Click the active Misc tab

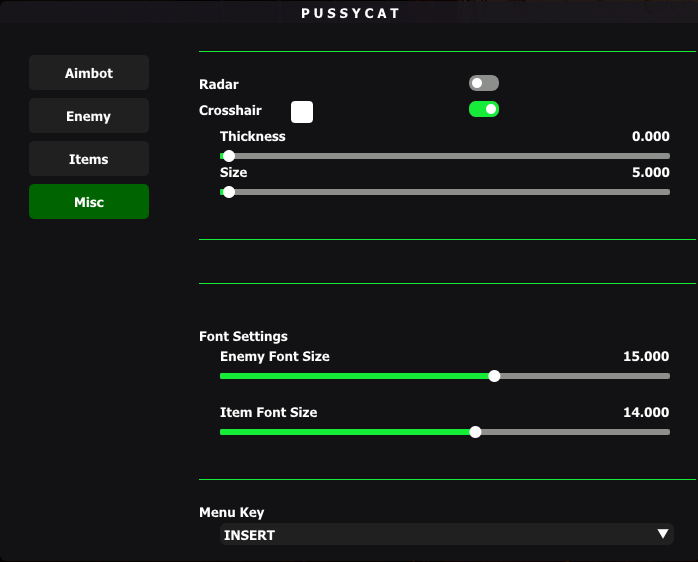coord(89,202)
